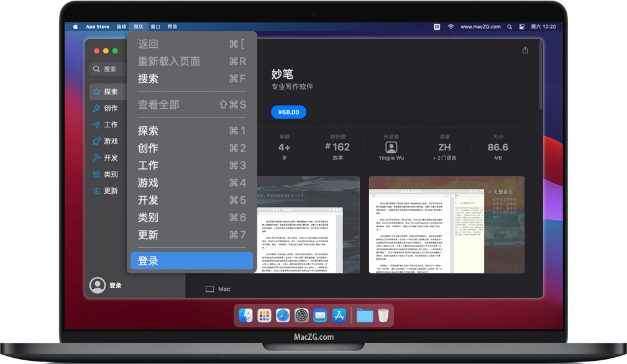
Task: Select 开发 (Develop) hammer icon in sidebar
Action: coord(96,157)
